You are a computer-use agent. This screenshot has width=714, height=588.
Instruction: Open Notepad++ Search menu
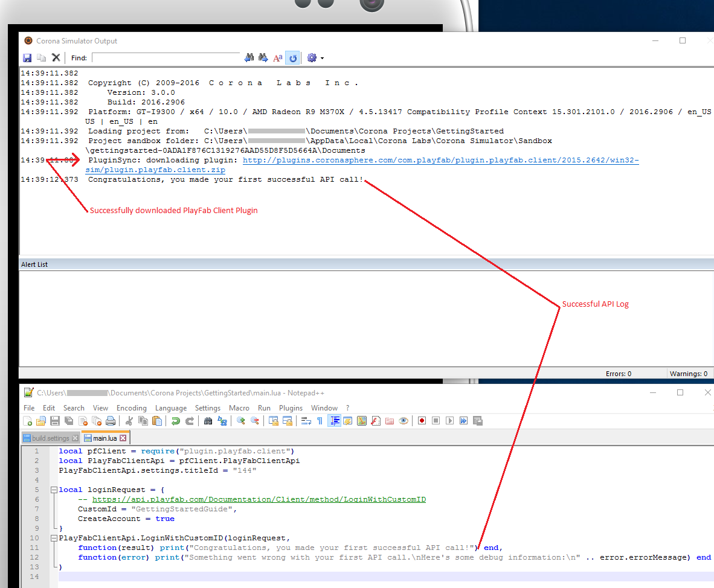pos(74,407)
